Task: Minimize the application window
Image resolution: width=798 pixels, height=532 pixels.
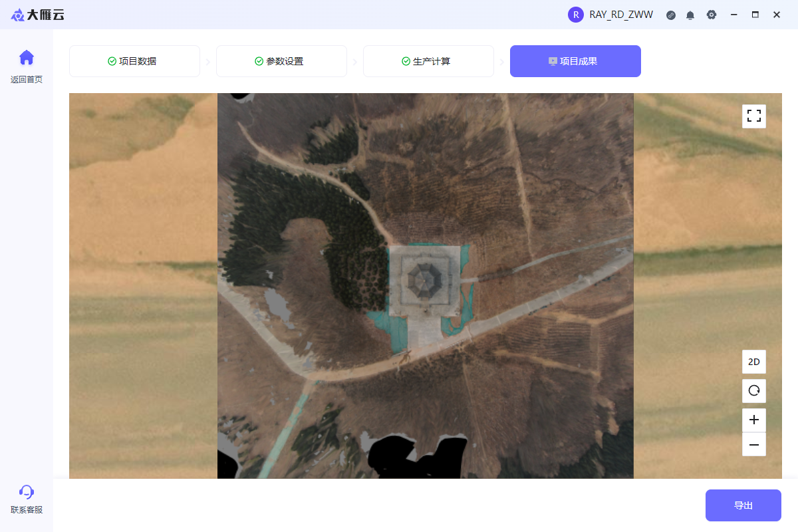Action: 734,15
